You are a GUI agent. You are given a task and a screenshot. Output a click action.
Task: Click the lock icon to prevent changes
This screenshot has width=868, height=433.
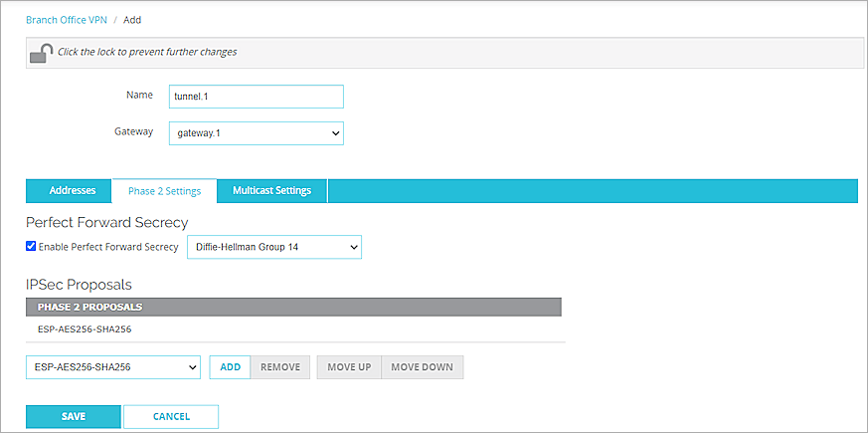(41, 53)
